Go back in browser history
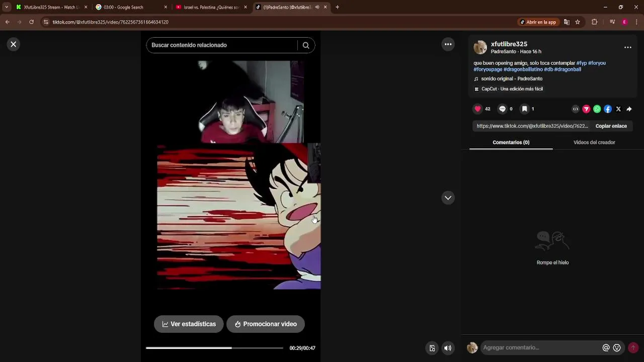 pyautogui.click(x=7, y=22)
